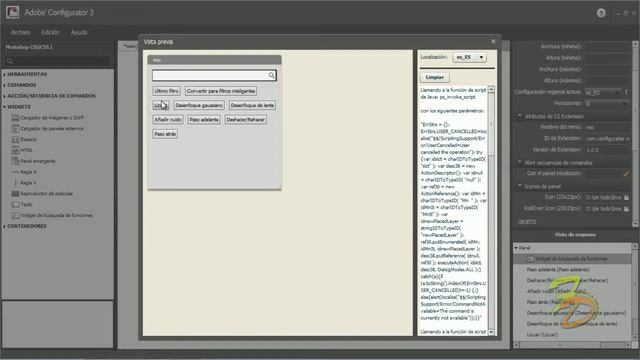Select the Reproductor de películas icon
This screenshot has width=640, height=360.
[x=15, y=193]
